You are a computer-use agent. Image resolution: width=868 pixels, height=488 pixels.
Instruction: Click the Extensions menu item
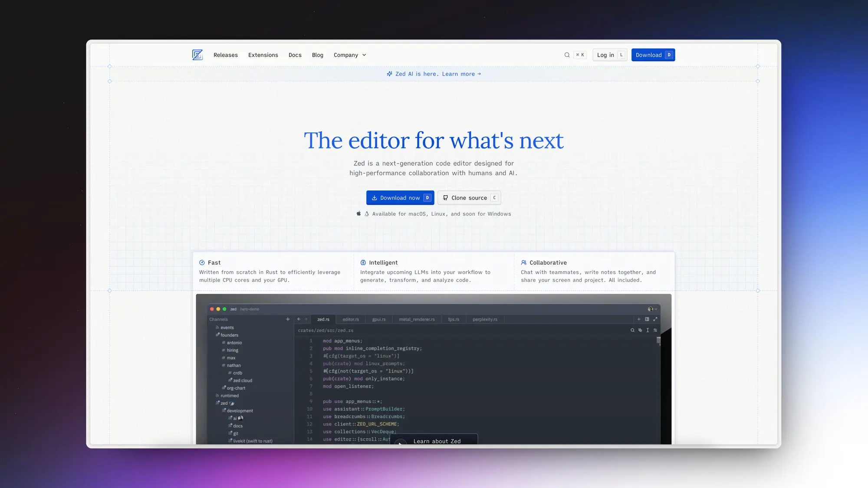coord(263,55)
